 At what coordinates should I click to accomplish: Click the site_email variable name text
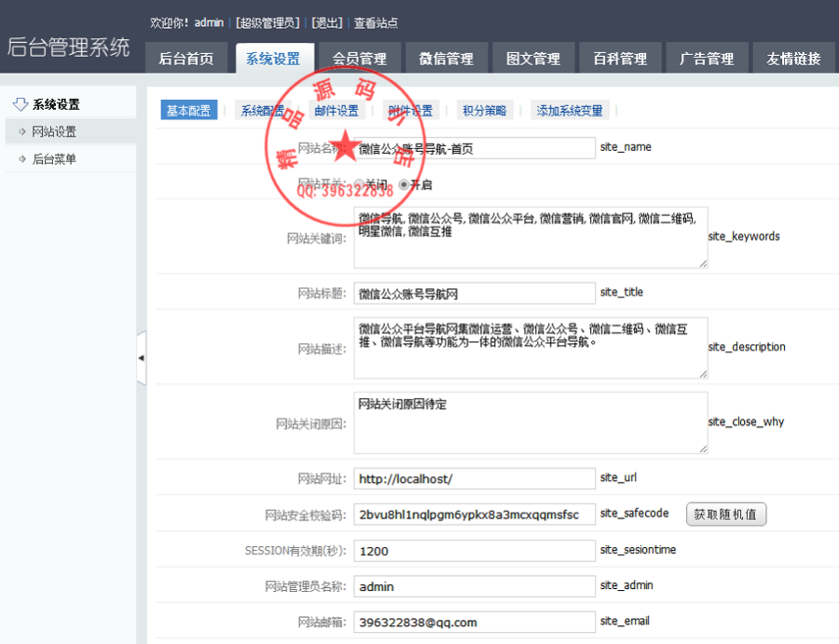[625, 621]
